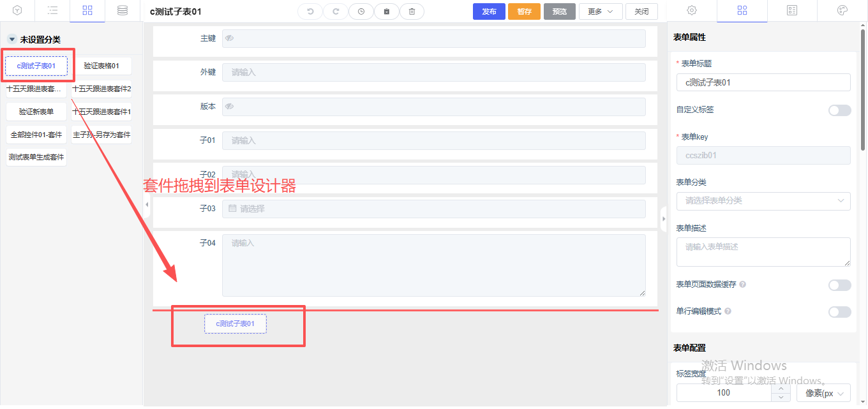868x409 pixels.
Task: Open the gear settings tab in right panel
Action: [691, 11]
